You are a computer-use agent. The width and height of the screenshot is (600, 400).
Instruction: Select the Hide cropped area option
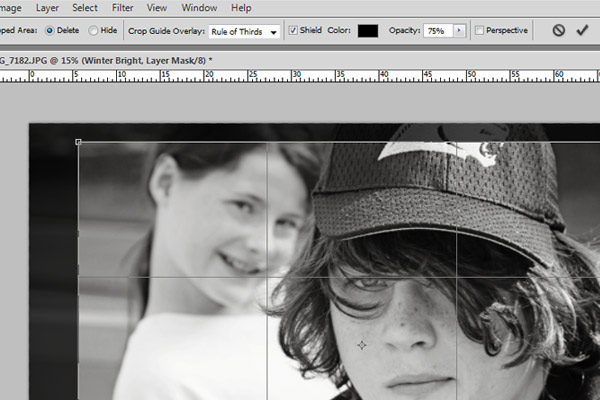point(93,31)
